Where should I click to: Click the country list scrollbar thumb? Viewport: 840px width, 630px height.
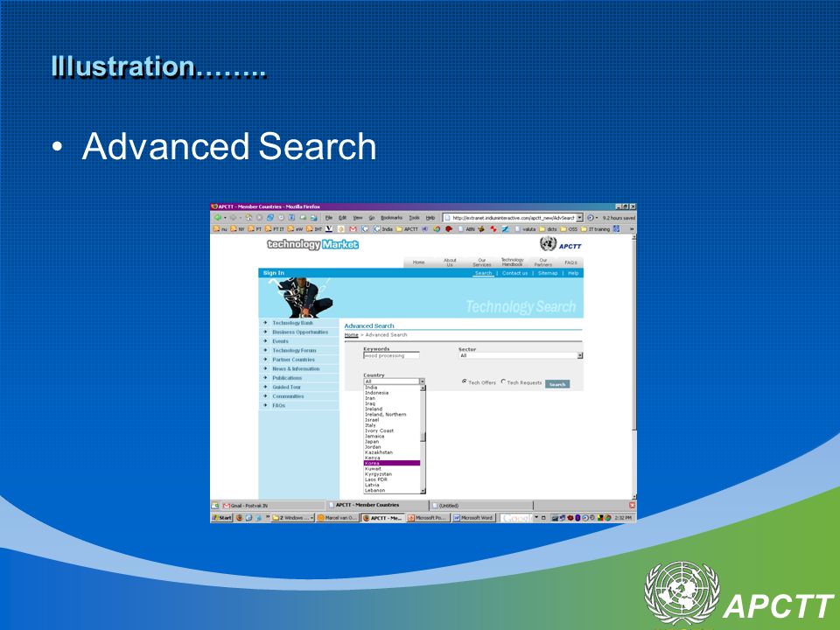[x=423, y=437]
